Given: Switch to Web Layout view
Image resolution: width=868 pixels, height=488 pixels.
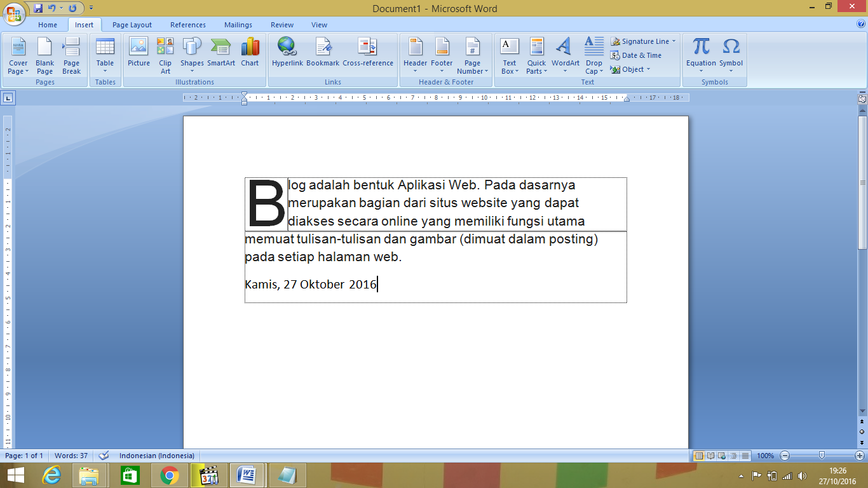Looking at the screenshot, I should coord(722,456).
